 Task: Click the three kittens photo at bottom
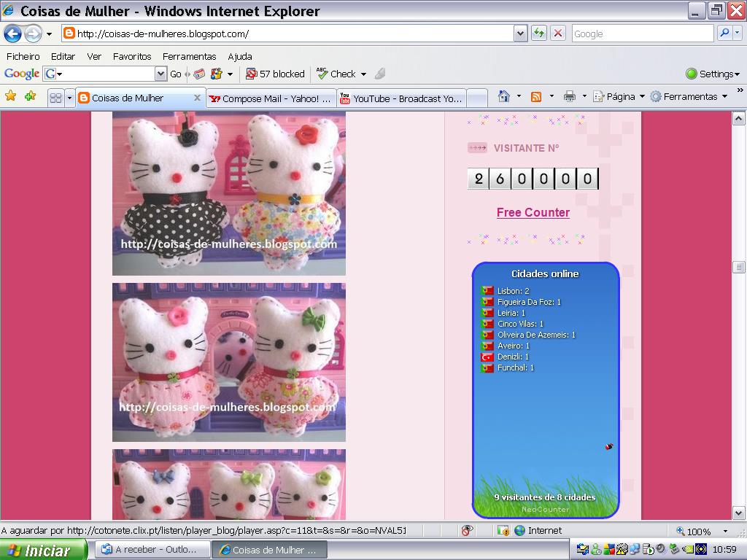click(229, 484)
